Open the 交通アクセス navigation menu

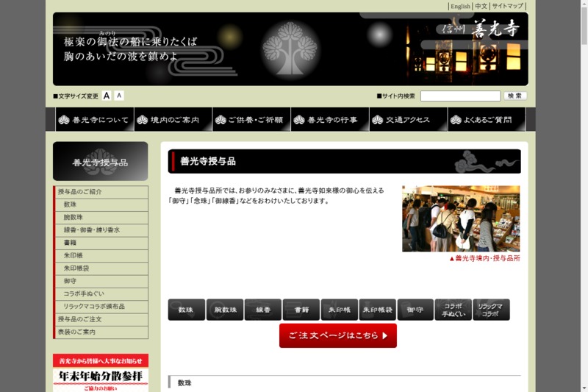pos(408,120)
